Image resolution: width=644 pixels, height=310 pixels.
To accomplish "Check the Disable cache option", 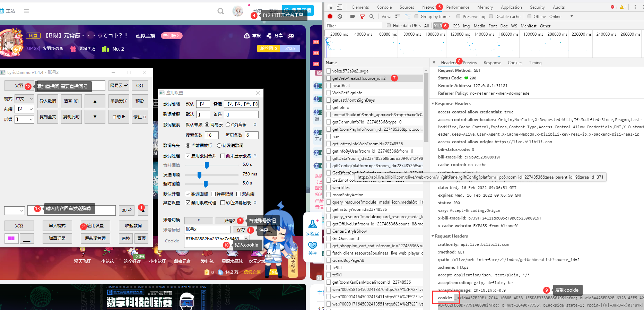I will [x=491, y=16].
